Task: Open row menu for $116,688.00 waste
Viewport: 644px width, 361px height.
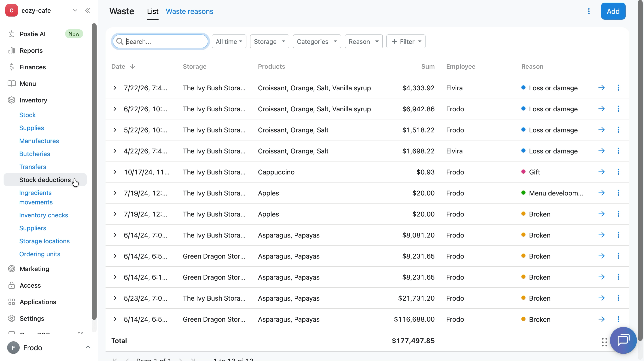Action: [x=618, y=319]
